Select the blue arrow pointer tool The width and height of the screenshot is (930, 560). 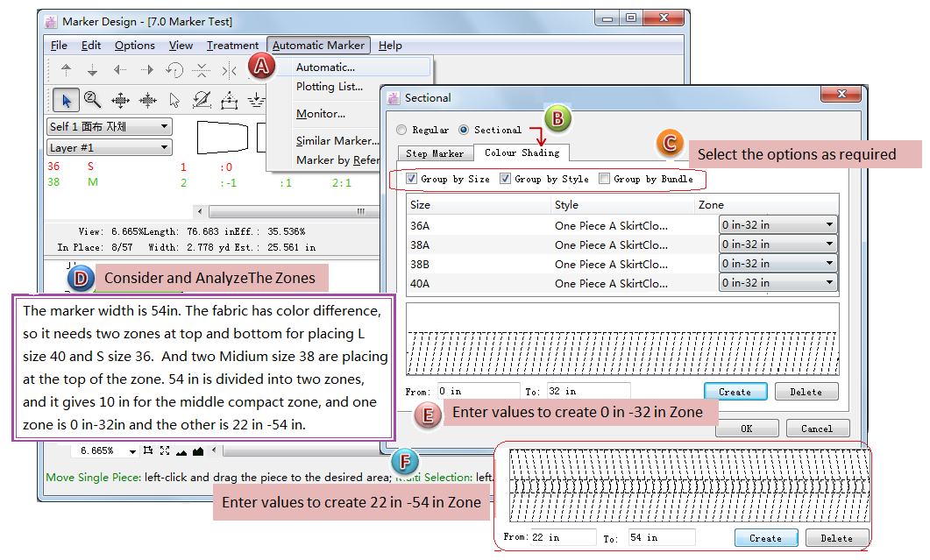click(65, 99)
